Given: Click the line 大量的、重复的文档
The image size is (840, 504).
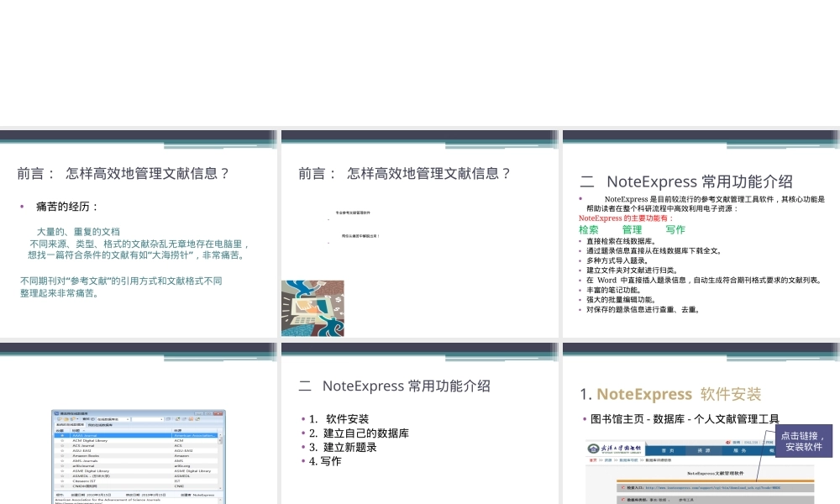Looking at the screenshot, I should tap(78, 232).
